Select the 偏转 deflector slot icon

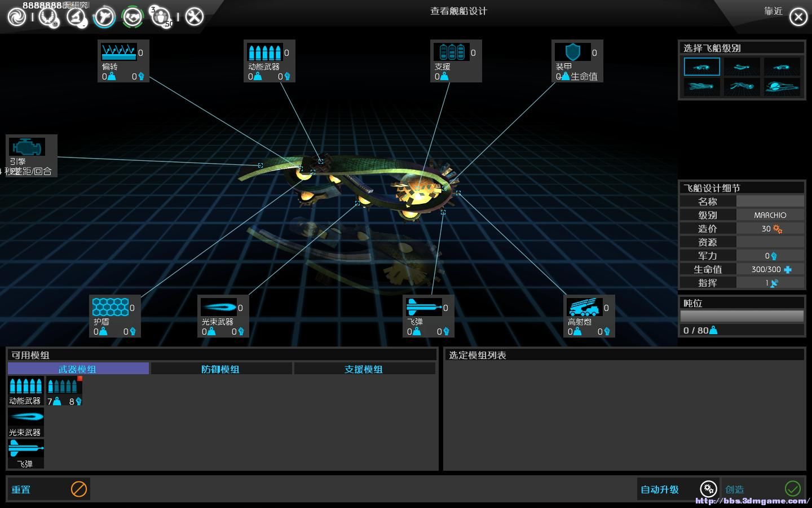[x=118, y=52]
